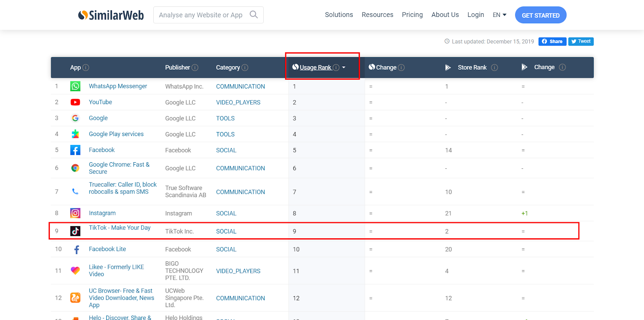The width and height of the screenshot is (644, 320).
Task: Click the clock icon beside Last updated
Action: [x=447, y=41]
